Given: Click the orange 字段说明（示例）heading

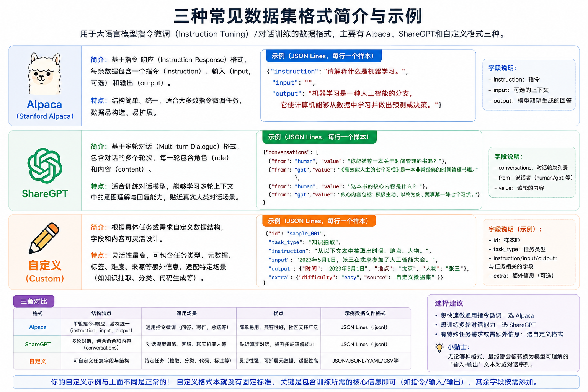Looking at the screenshot, I should (x=515, y=229).
